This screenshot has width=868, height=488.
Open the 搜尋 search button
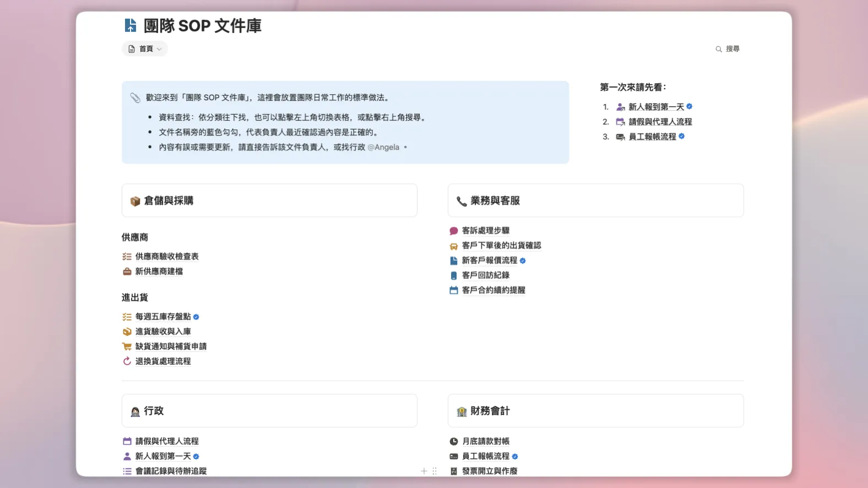pos(728,49)
